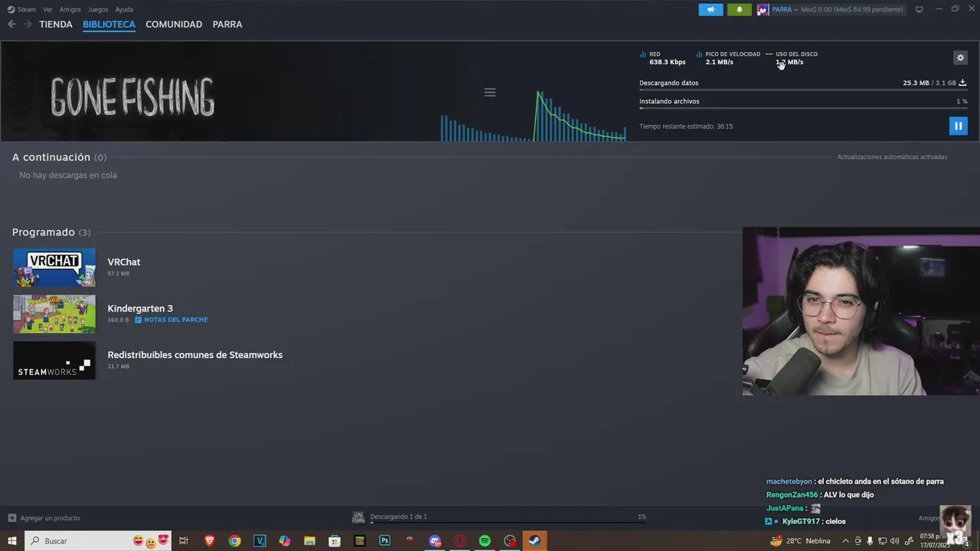Open download settings gear icon
Image resolution: width=980 pixels, height=551 pixels.
pyautogui.click(x=960, y=57)
